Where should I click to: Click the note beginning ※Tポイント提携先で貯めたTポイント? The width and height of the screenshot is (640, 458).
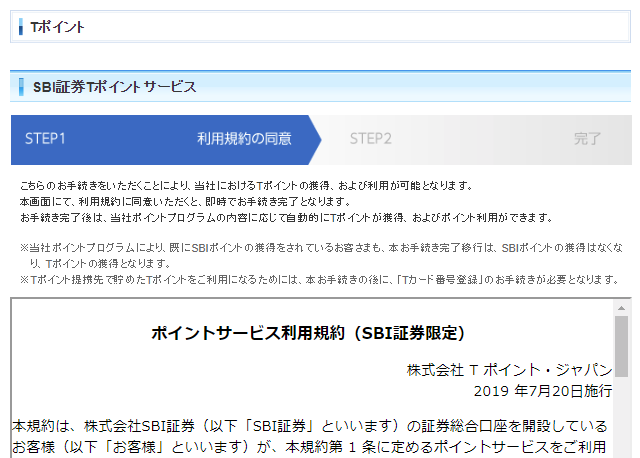(x=320, y=280)
